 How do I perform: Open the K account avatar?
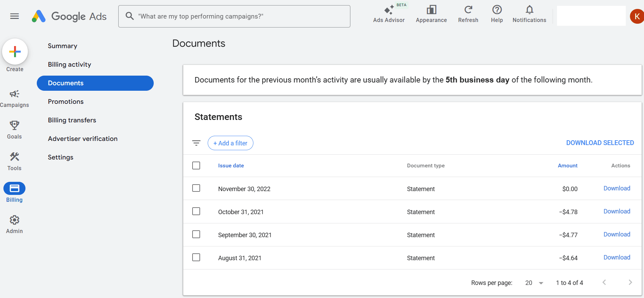637,16
